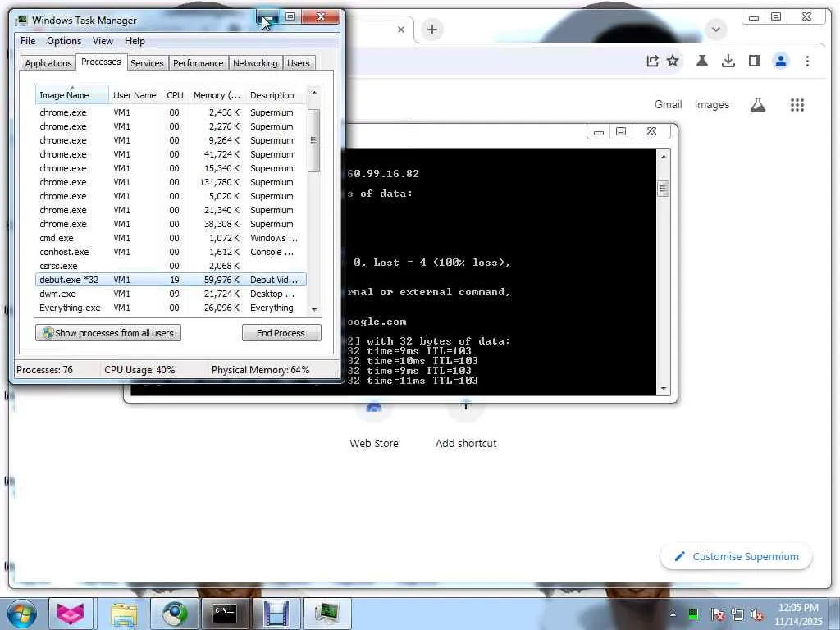
Task: Click the End Process button
Action: [281, 333]
